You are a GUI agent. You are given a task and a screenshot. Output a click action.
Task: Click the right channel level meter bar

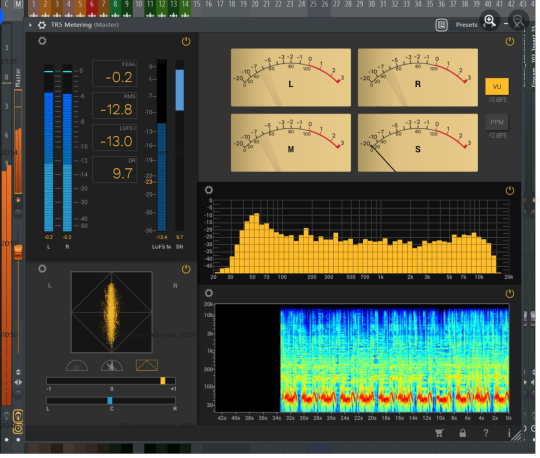67,148
